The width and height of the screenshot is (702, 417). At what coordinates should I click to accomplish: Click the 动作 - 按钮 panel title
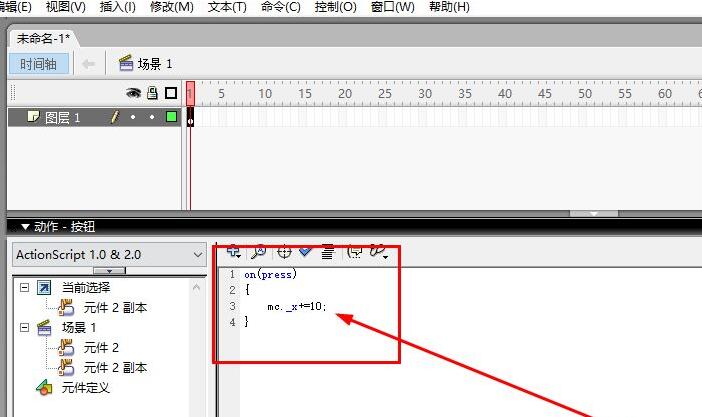pos(64,227)
